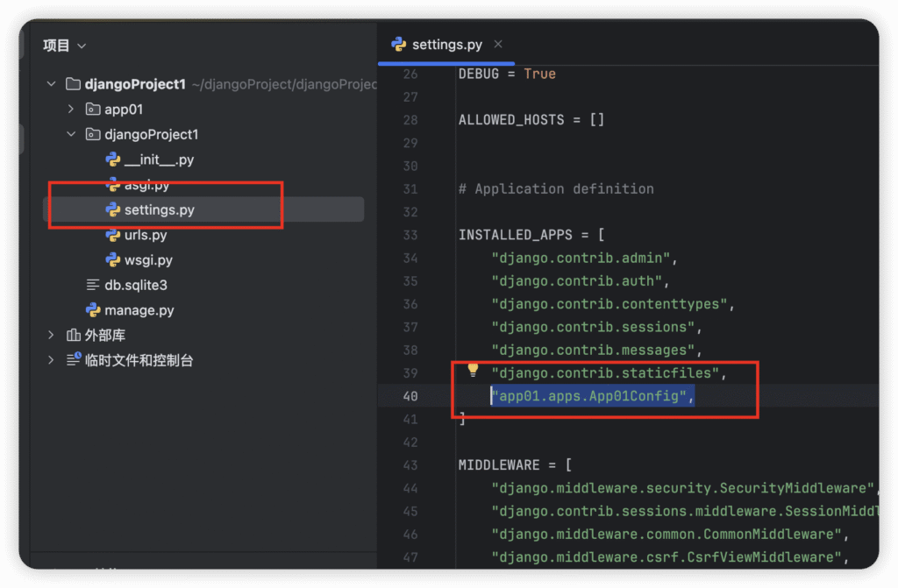Select settings.py in the project tree
898x588 pixels.
pyautogui.click(x=159, y=210)
